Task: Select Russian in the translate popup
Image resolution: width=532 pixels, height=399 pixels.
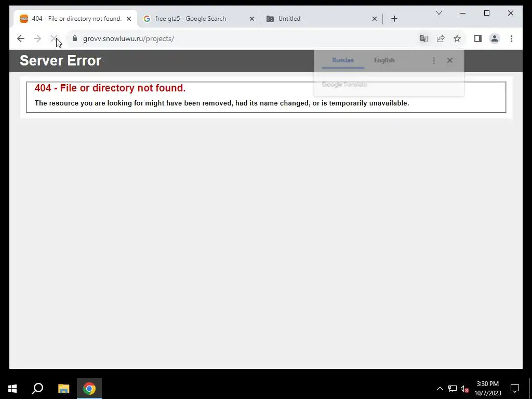Action: click(343, 60)
